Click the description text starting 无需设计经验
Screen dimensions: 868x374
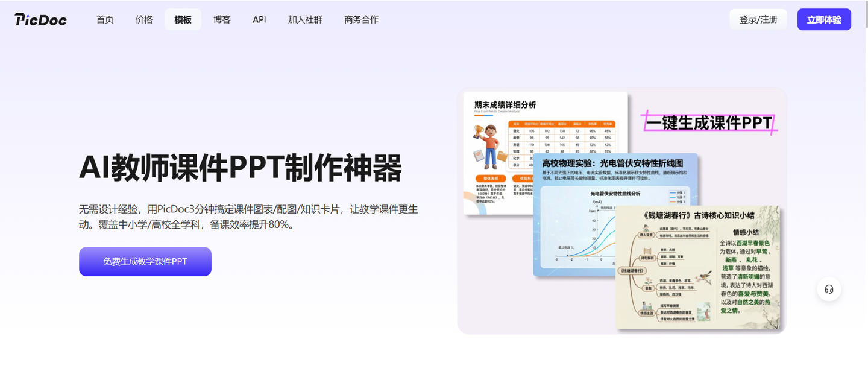click(x=248, y=217)
